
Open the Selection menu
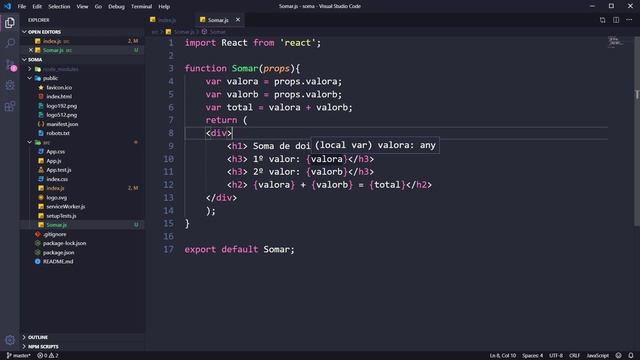coord(59,6)
